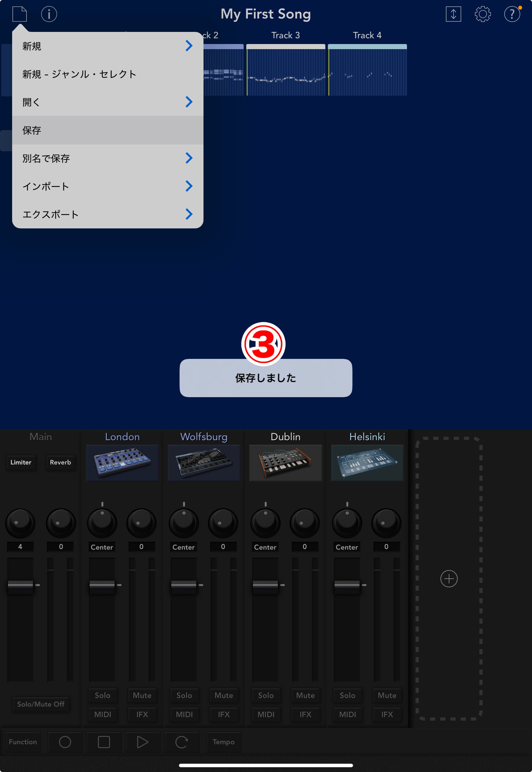Open the Dublin synth thumbnail
Viewport: 532px width, 772px height.
coord(286,462)
